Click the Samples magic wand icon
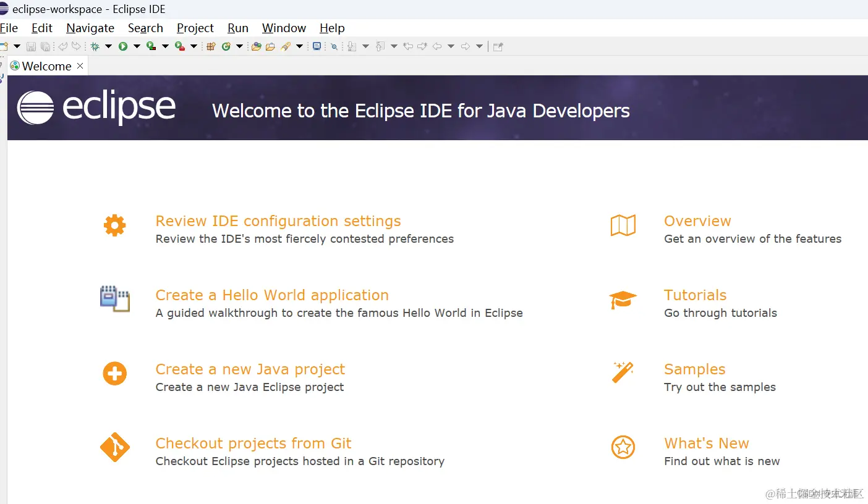Image resolution: width=868 pixels, height=504 pixels. pyautogui.click(x=623, y=372)
